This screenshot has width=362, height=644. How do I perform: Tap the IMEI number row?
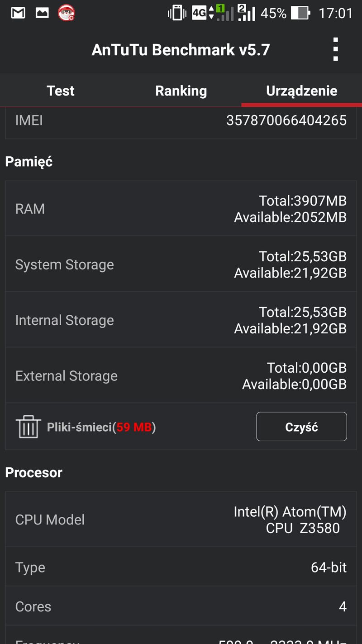click(x=181, y=120)
